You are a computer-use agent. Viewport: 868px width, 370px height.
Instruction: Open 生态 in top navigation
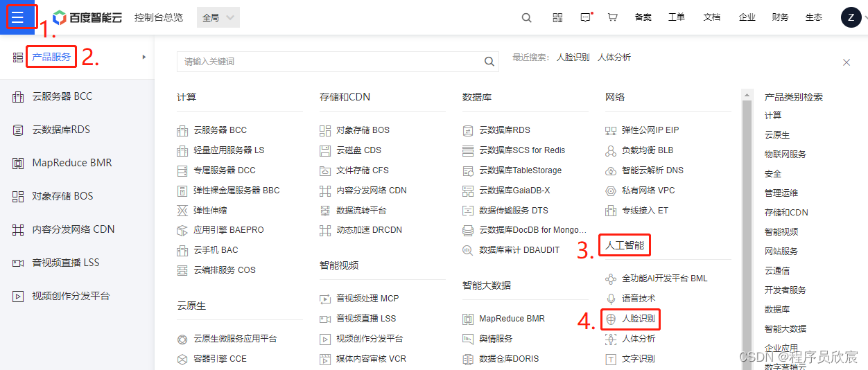coord(814,17)
